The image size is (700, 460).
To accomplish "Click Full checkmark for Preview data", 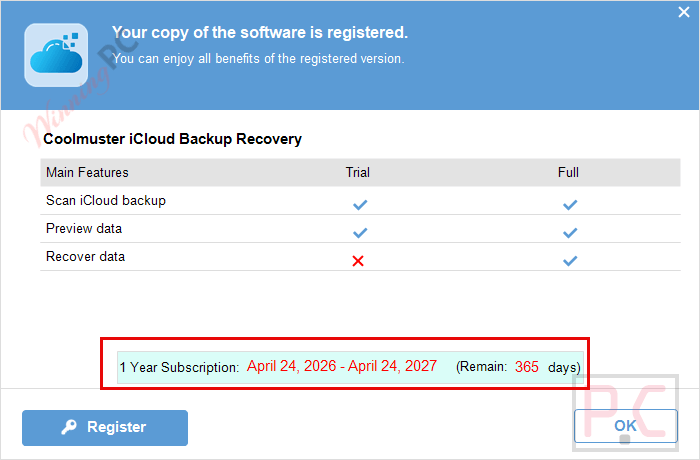I will point(570,233).
